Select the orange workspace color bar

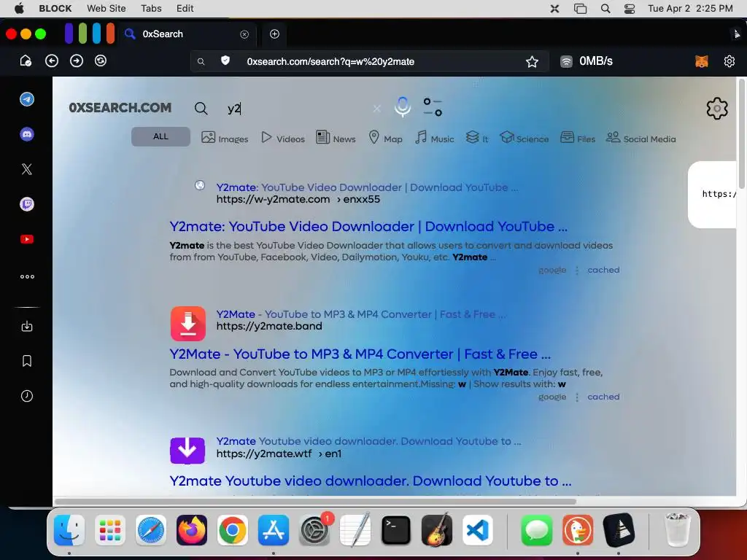(111, 34)
